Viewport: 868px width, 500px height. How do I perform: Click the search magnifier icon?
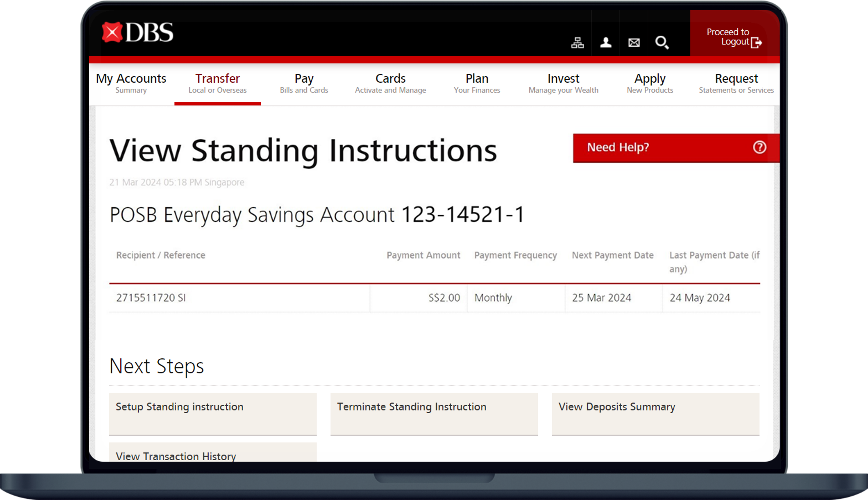click(662, 43)
